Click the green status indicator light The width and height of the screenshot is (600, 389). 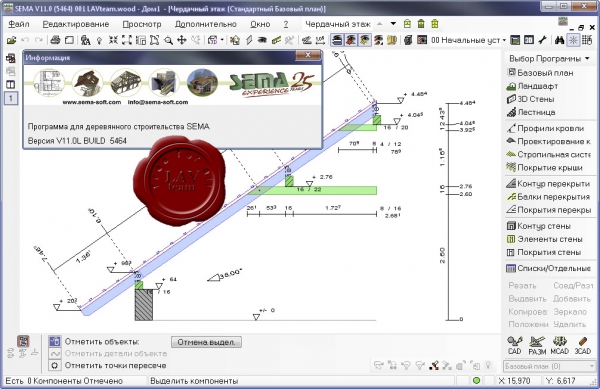pyautogui.click(x=476, y=381)
